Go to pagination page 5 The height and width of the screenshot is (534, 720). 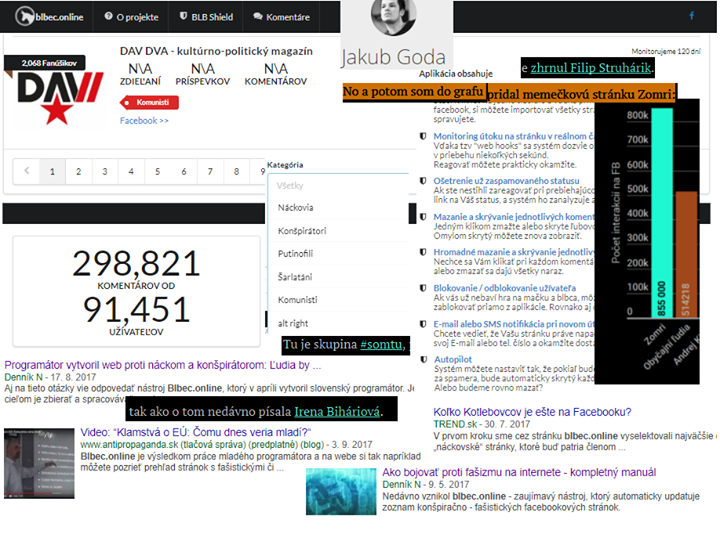158,171
